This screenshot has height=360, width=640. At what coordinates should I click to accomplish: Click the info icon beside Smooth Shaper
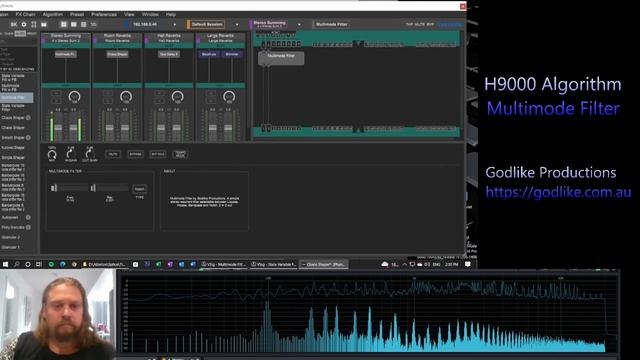click(28, 138)
